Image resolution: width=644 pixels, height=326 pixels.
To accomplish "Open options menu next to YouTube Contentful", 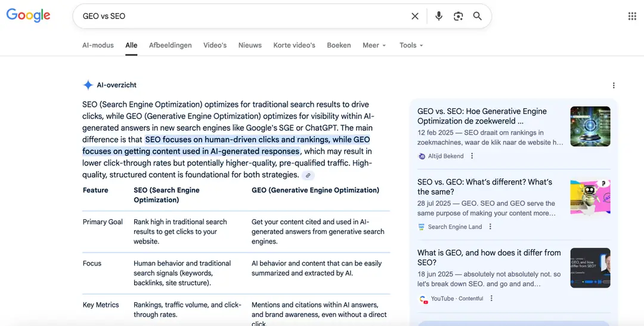I will click(x=491, y=298).
